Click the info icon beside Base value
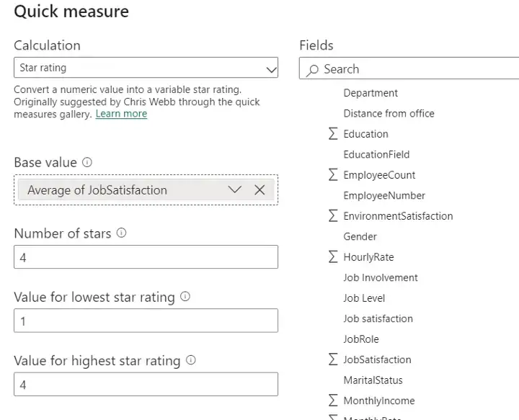This screenshot has width=519, height=420. click(87, 163)
